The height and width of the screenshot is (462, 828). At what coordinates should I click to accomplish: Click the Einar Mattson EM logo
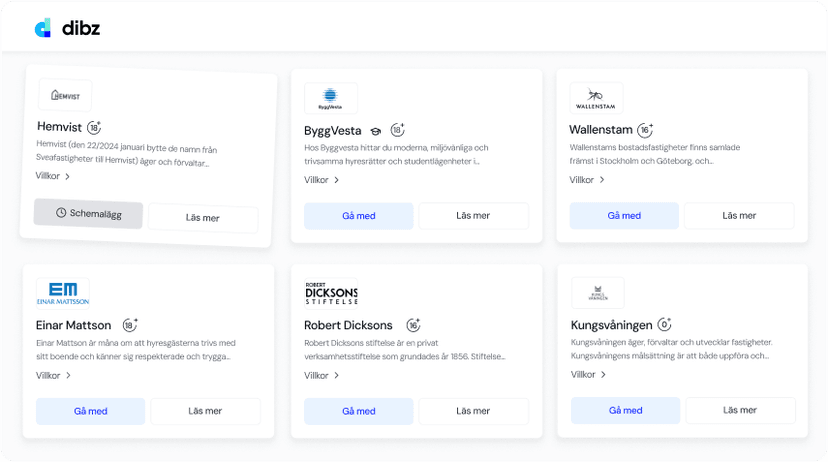63,292
